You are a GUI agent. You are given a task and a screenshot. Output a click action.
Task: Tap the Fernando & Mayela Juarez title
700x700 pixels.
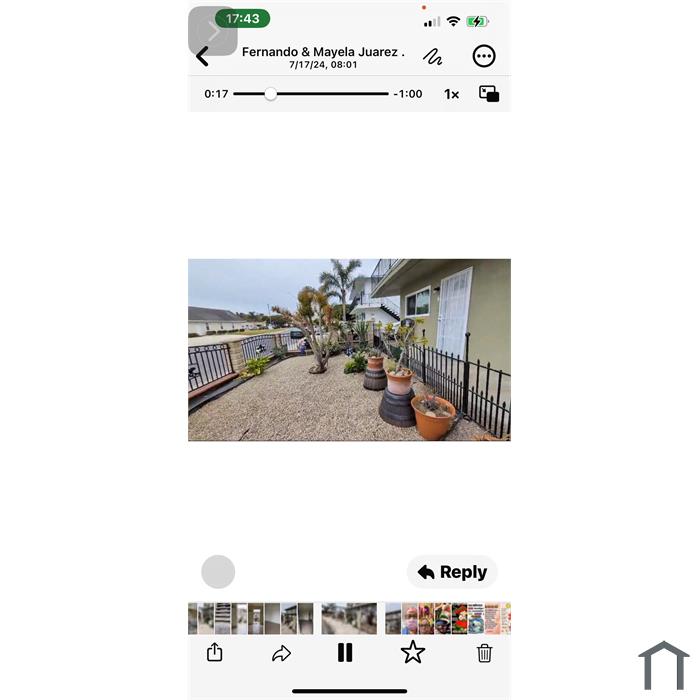[x=323, y=52]
